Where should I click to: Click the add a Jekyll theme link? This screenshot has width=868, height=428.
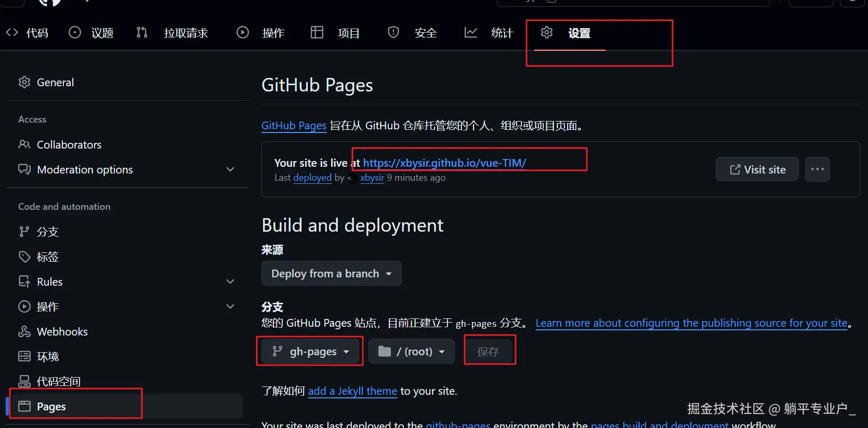coord(352,391)
